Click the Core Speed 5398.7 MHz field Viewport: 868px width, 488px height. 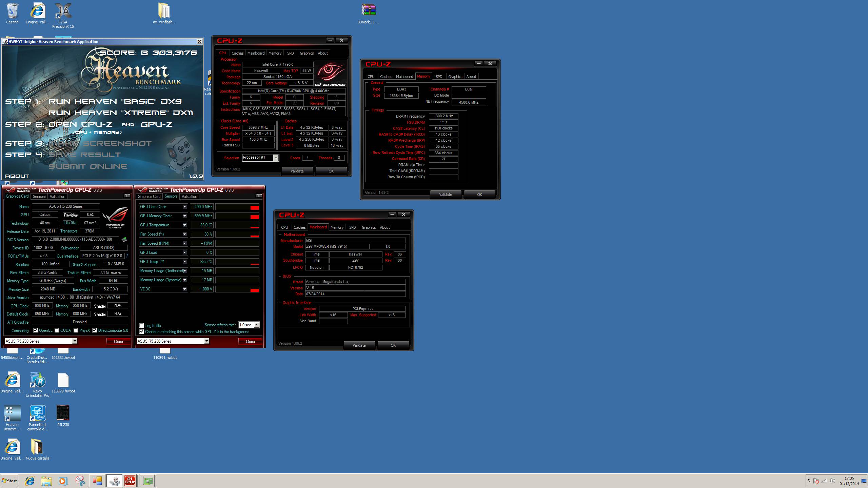pos(258,128)
